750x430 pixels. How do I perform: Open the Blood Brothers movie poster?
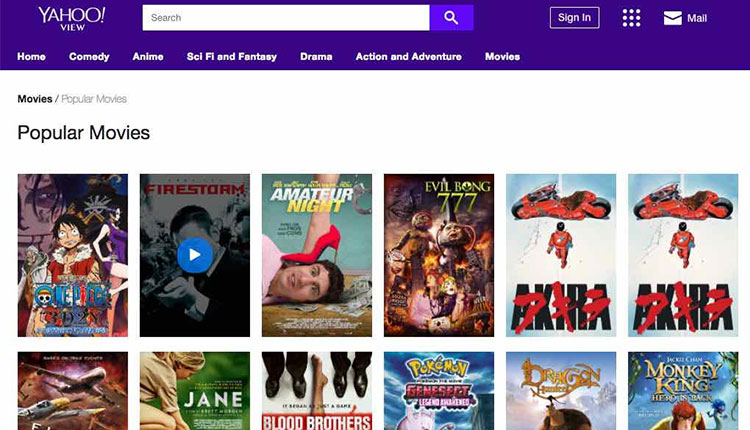pyautogui.click(x=317, y=391)
